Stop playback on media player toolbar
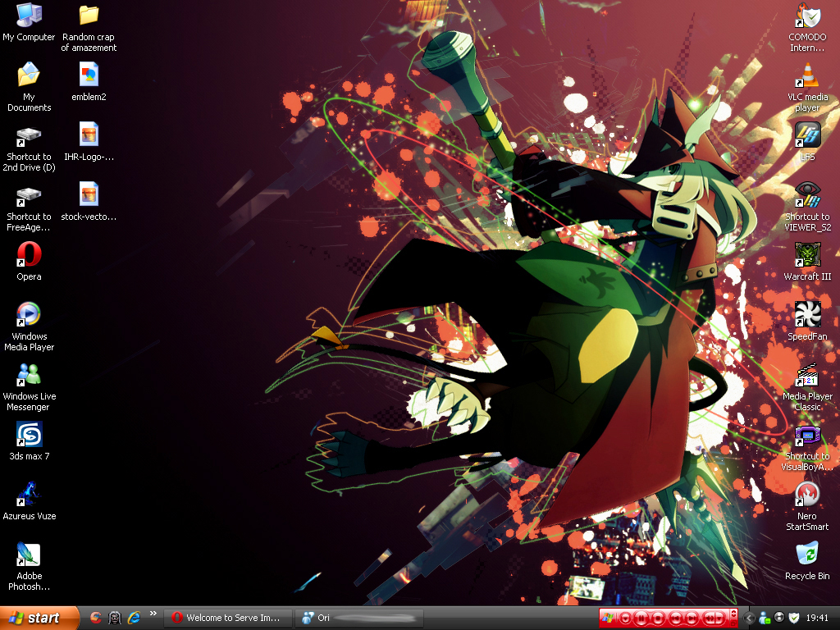This screenshot has height=630, width=840. coord(658,619)
